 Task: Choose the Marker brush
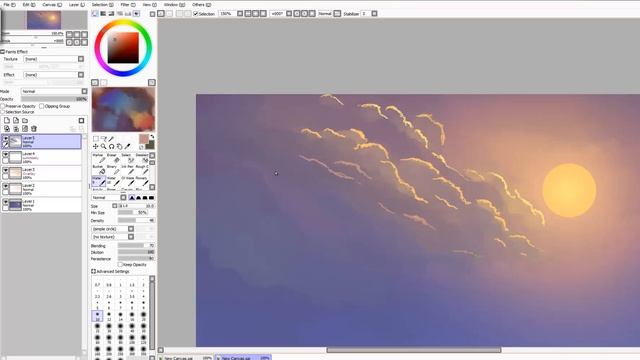99,158
